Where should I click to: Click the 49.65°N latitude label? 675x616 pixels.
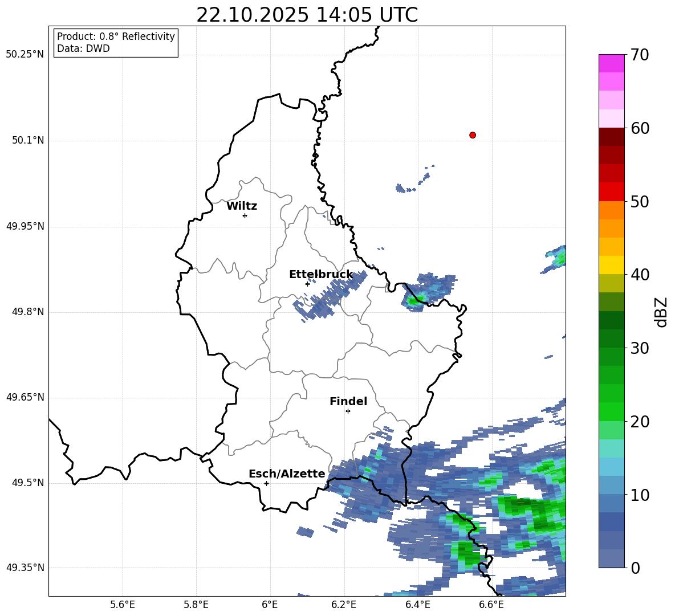(x=25, y=397)
